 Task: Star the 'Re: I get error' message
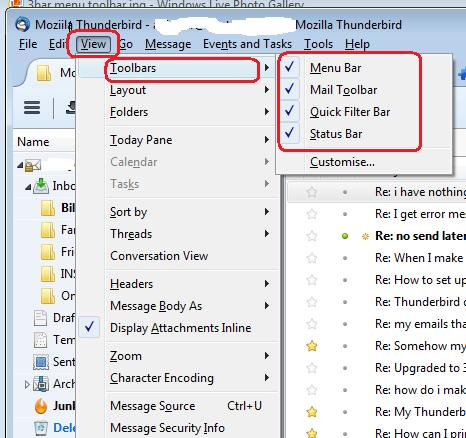[312, 214]
